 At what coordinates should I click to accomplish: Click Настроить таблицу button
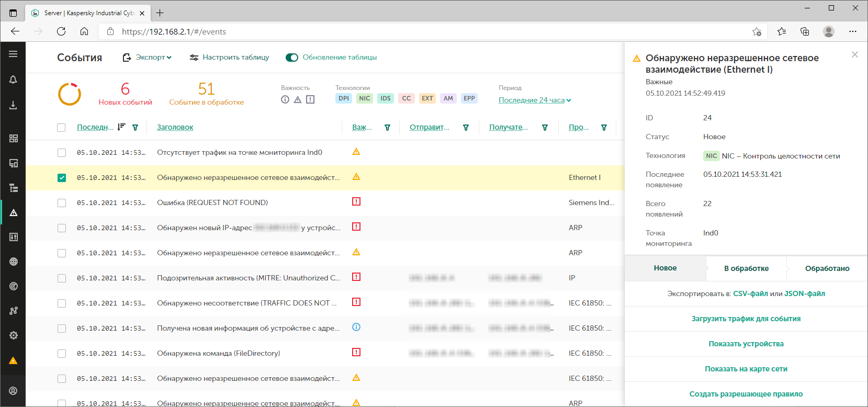click(229, 58)
